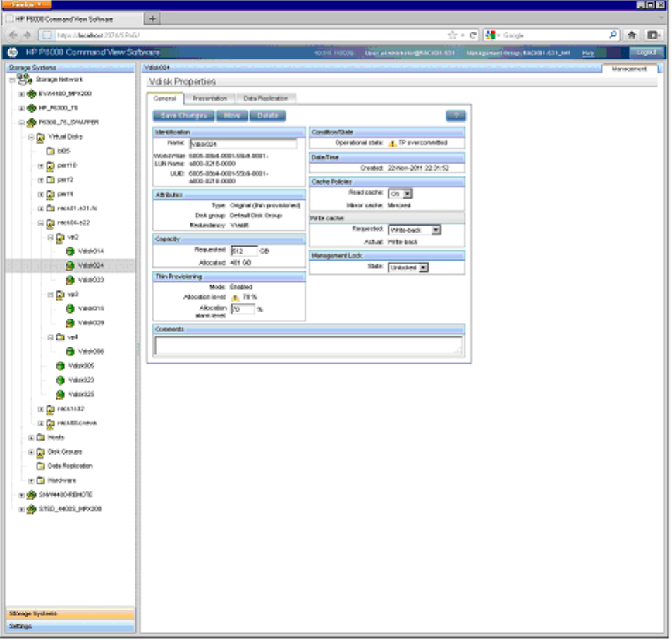
Task: Switch to the Presentation tab
Action: point(210,99)
